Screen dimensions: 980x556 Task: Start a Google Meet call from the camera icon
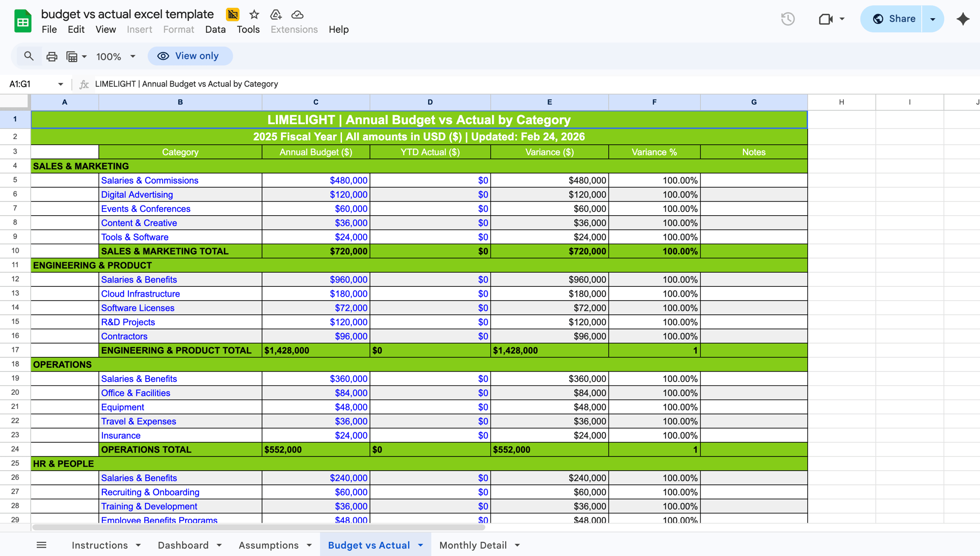point(826,19)
